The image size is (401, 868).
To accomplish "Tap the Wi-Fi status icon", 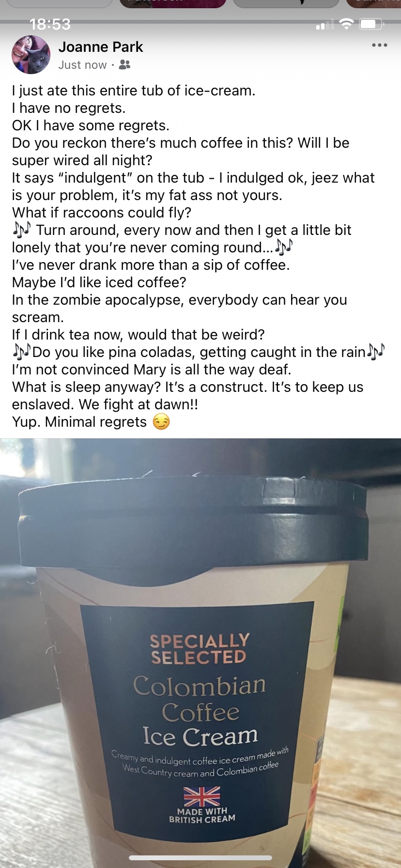I will tap(346, 24).
